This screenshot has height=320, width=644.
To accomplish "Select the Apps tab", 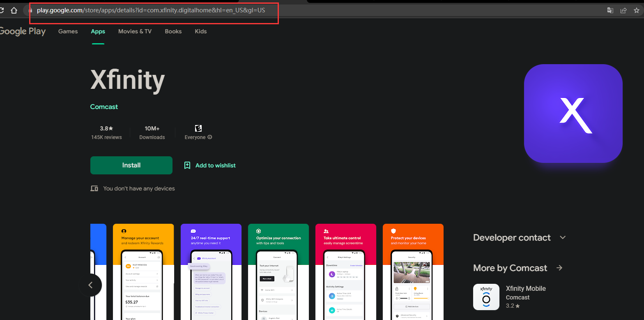I will coord(98,31).
